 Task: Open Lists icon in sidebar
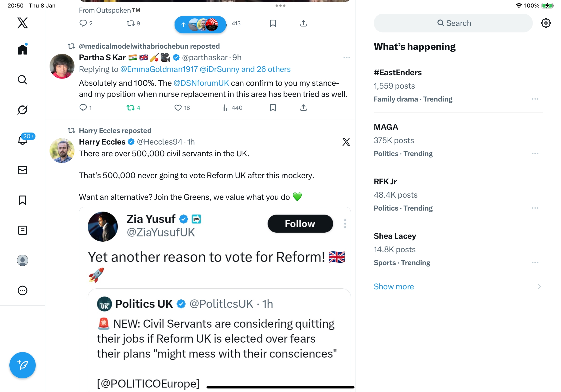click(x=23, y=230)
